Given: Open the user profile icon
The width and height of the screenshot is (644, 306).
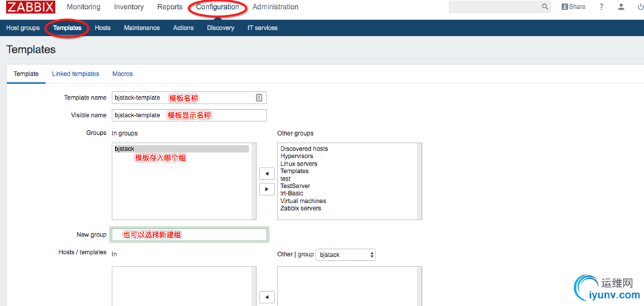Looking at the screenshot, I should 621,7.
